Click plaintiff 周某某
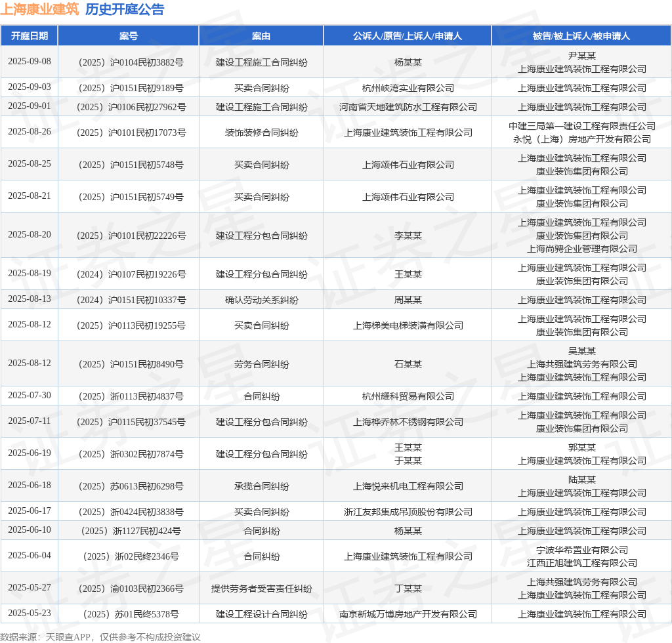This screenshot has height=643, width=672. (x=408, y=300)
